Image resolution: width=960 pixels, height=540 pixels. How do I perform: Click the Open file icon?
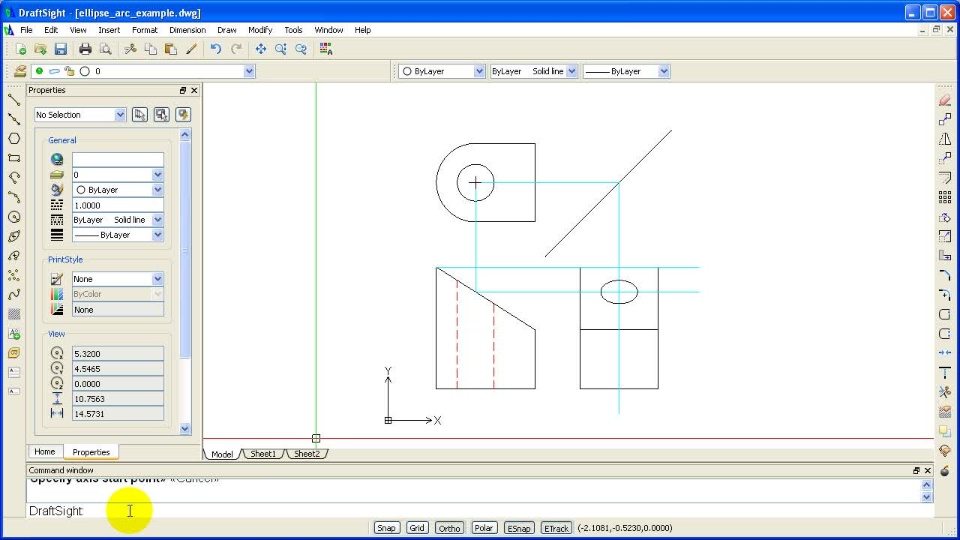[40, 49]
